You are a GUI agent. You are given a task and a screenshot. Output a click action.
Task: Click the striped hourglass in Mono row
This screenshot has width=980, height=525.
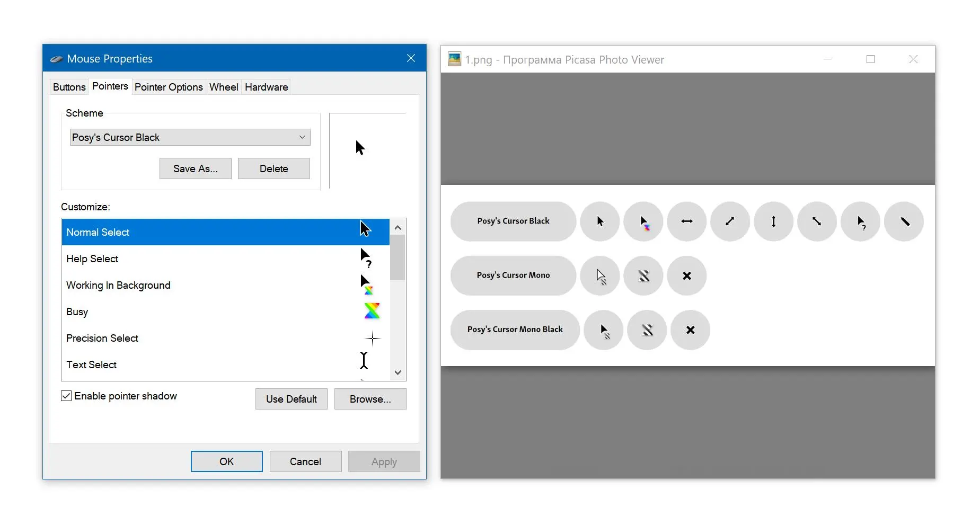(643, 275)
